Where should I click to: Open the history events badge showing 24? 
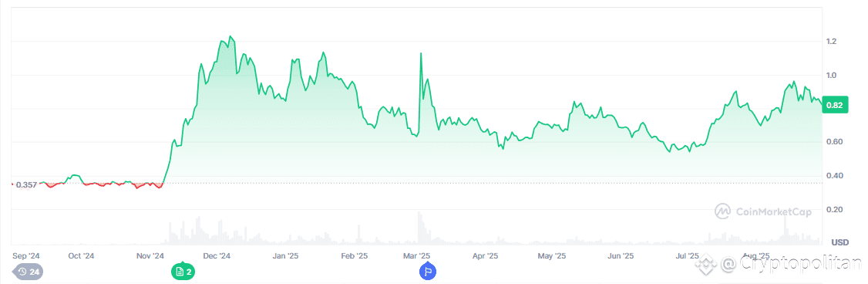click(28, 272)
